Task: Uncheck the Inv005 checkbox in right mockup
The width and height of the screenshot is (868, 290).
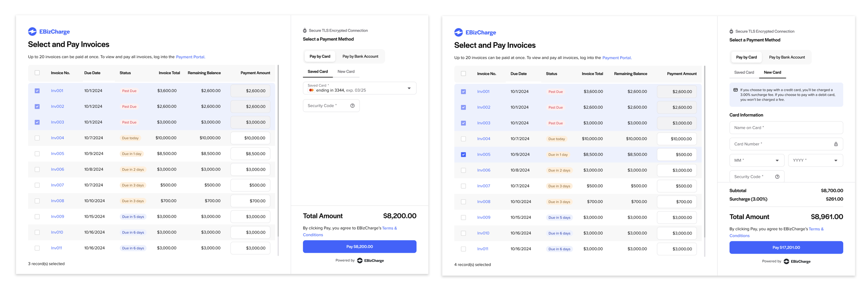Action: (463, 154)
